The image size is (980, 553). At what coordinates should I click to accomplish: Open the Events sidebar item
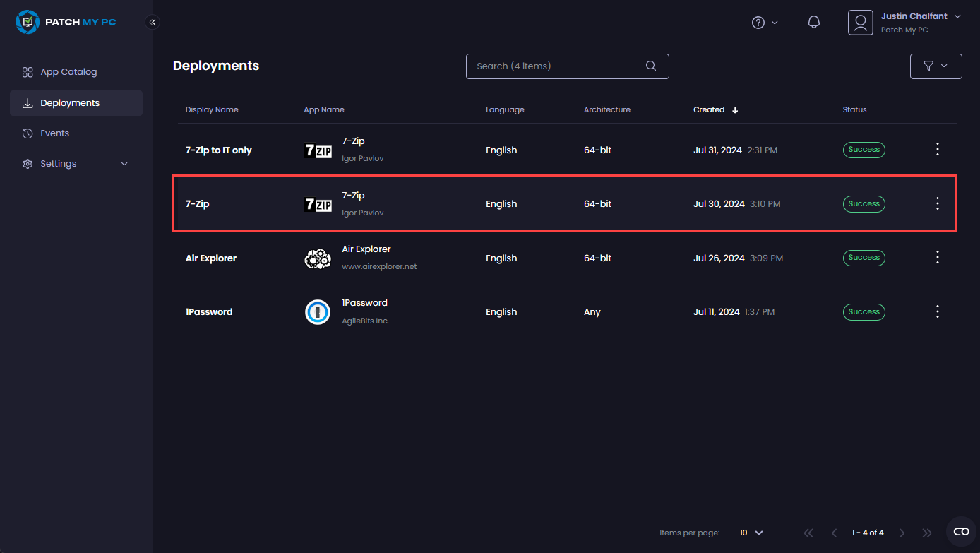click(x=54, y=133)
